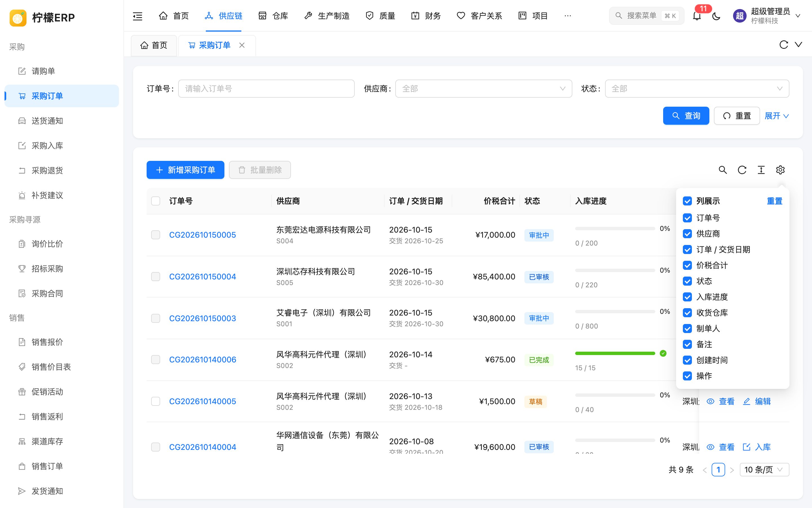Viewport: 812px width, 508px height.
Task: Open 渠道库存 in the sidebar
Action: pyautogui.click(x=62, y=441)
